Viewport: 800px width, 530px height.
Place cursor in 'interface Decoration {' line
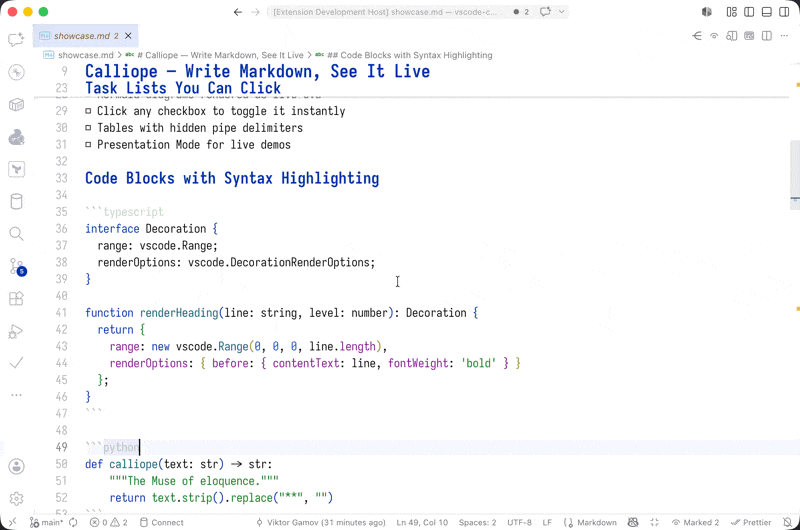click(x=152, y=229)
